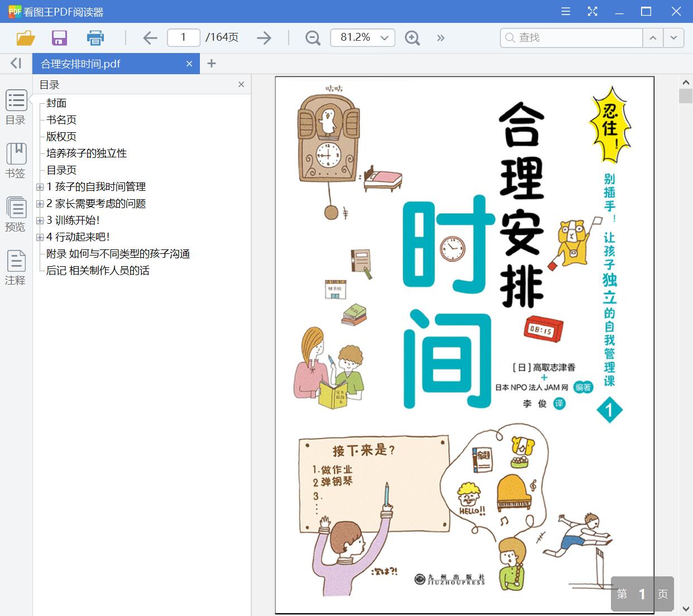
Task: Open the 注释 annotations panel
Action: tap(16, 268)
